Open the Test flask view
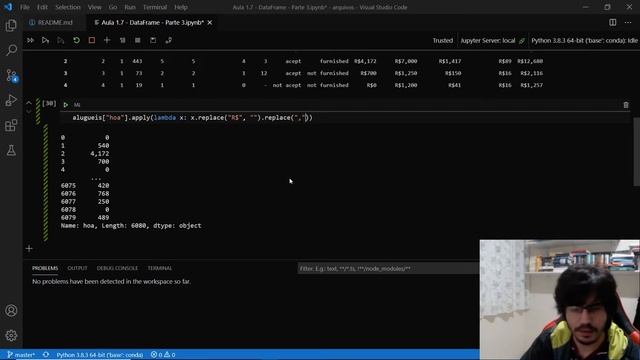Viewport: 640px width, 360px height. [11, 150]
